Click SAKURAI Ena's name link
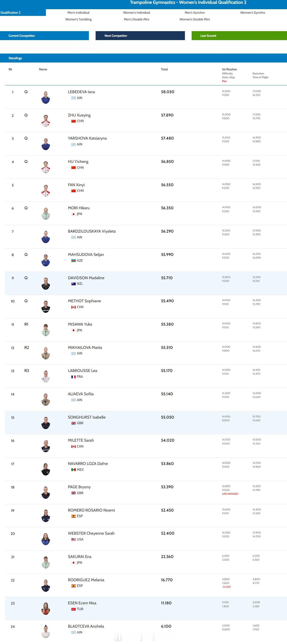 (79, 557)
